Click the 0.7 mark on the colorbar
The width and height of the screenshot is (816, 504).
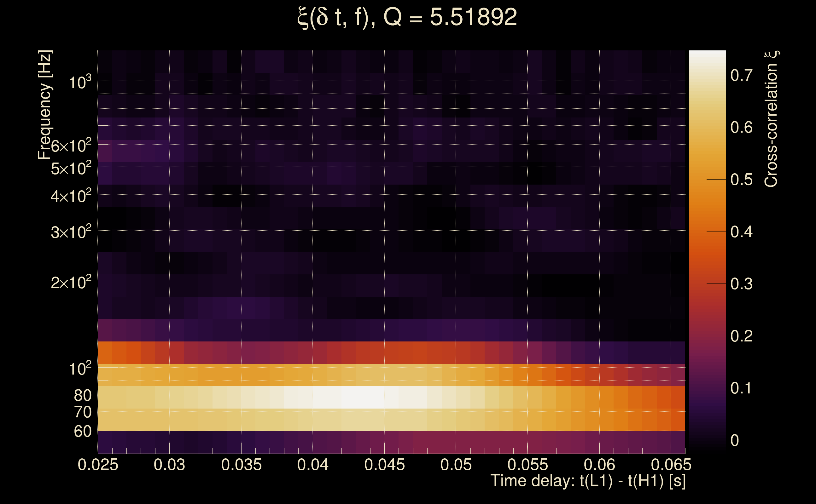(741, 75)
